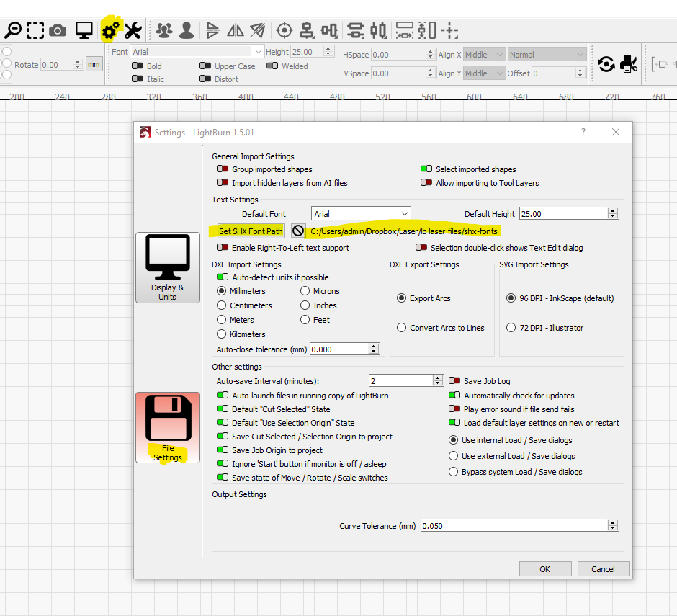Click the Rotate value field
The height and width of the screenshot is (616, 677).
point(57,65)
